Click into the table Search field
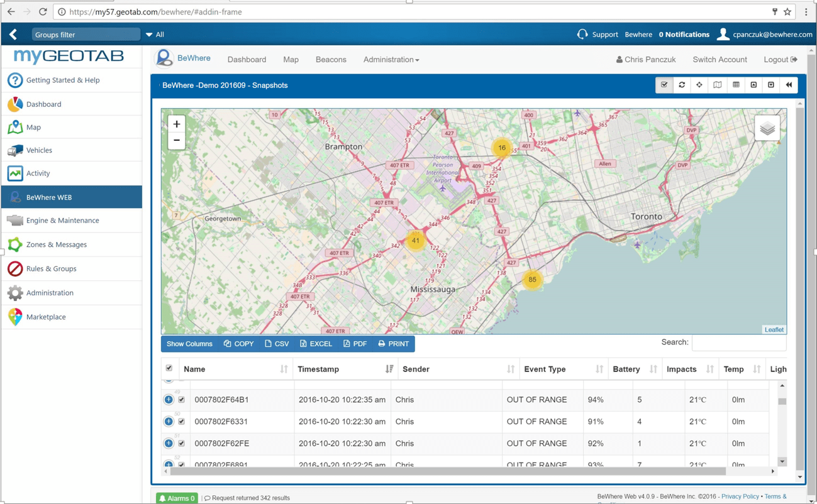The height and width of the screenshot is (504, 817). pos(739,342)
